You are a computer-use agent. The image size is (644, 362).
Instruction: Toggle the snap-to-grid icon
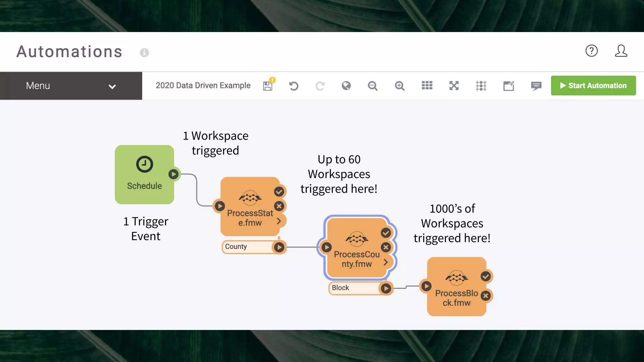point(481,86)
